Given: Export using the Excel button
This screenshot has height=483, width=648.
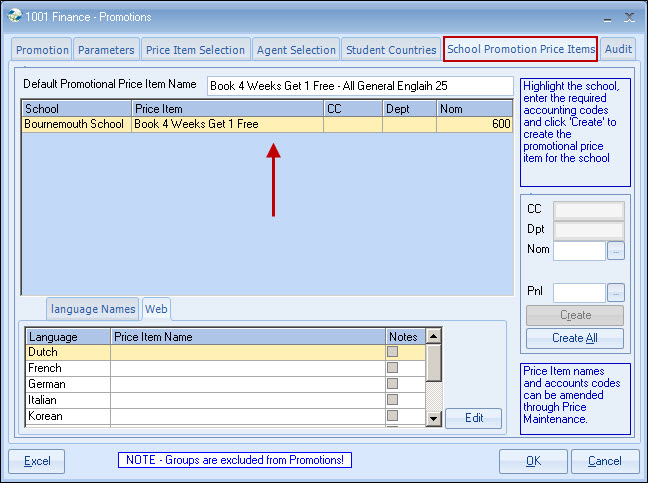Looking at the screenshot, I should tap(37, 461).
